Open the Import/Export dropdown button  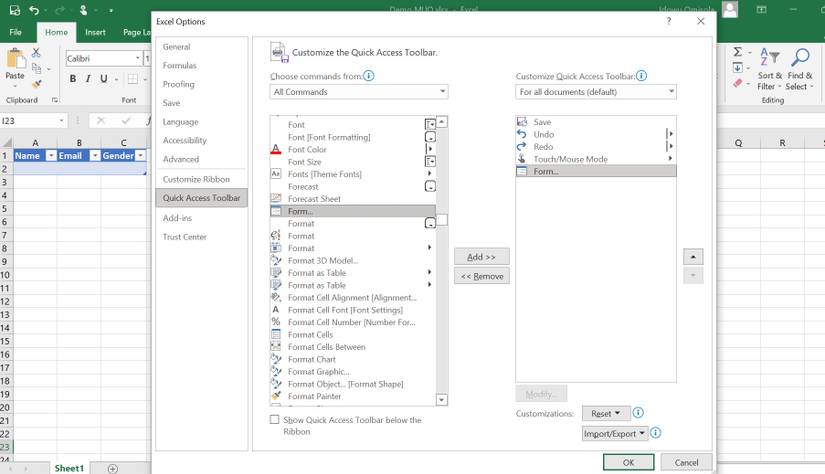tap(615, 433)
